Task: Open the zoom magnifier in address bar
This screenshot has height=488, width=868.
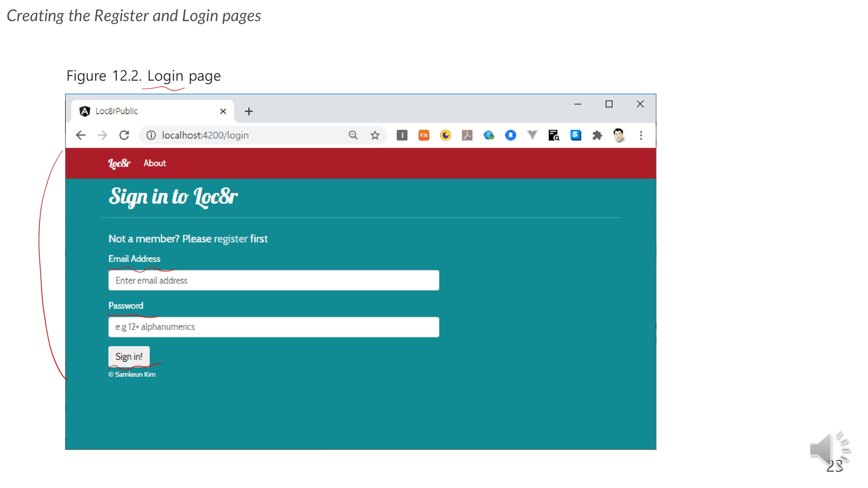Action: click(353, 135)
